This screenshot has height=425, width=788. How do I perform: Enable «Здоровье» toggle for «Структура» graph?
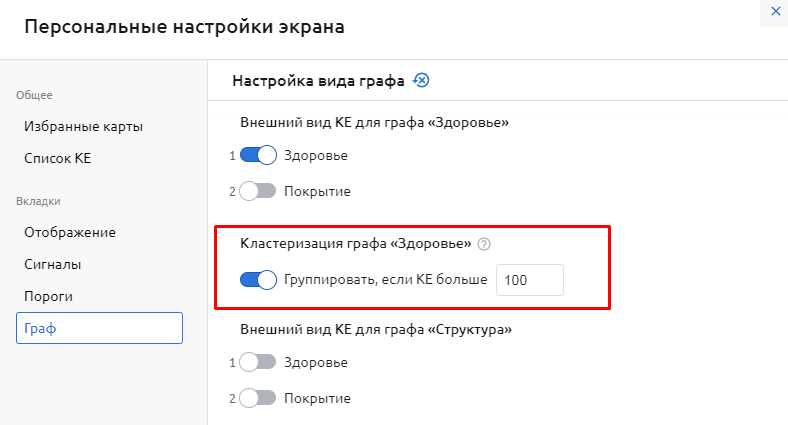click(258, 362)
